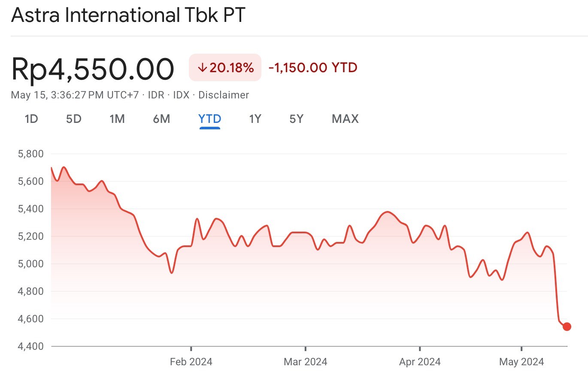Image resolution: width=588 pixels, height=379 pixels.
Task: Click the down arrow in percentage badge
Action: (x=203, y=67)
